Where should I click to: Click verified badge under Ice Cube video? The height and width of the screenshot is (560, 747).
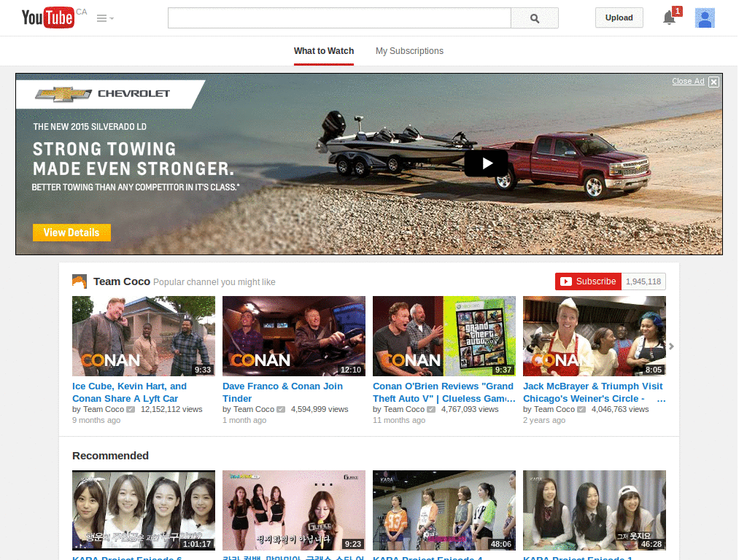point(131,410)
